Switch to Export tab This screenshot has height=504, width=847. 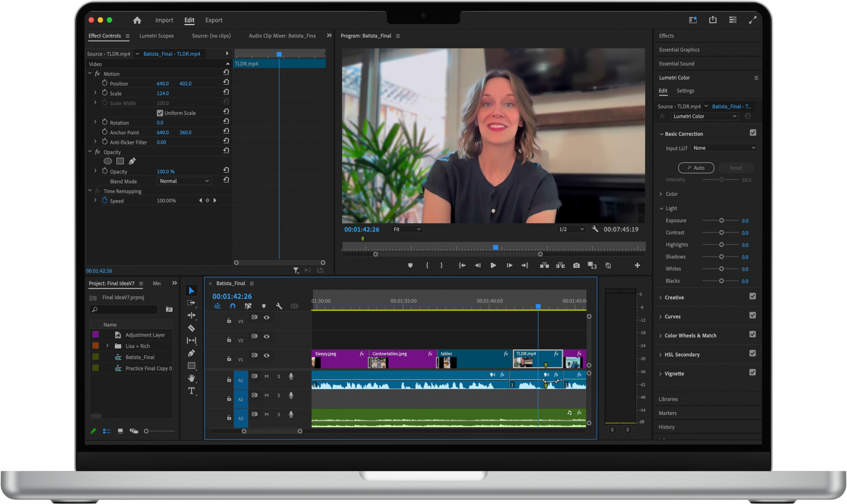tap(214, 20)
